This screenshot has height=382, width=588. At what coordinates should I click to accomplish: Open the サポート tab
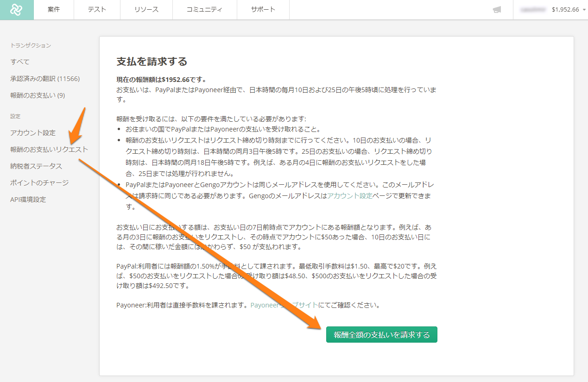(263, 10)
